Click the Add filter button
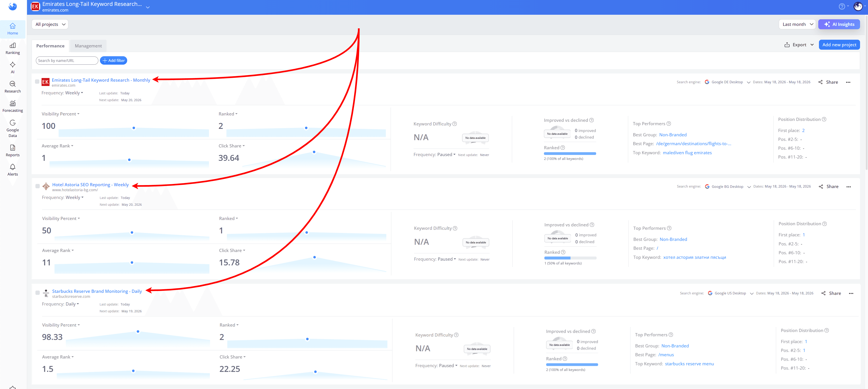 pyautogui.click(x=113, y=61)
